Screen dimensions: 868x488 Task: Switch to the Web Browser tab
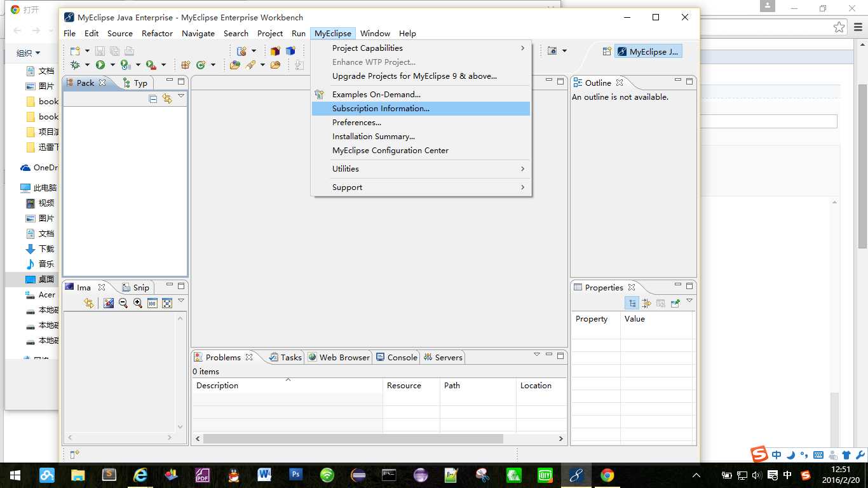coord(339,357)
